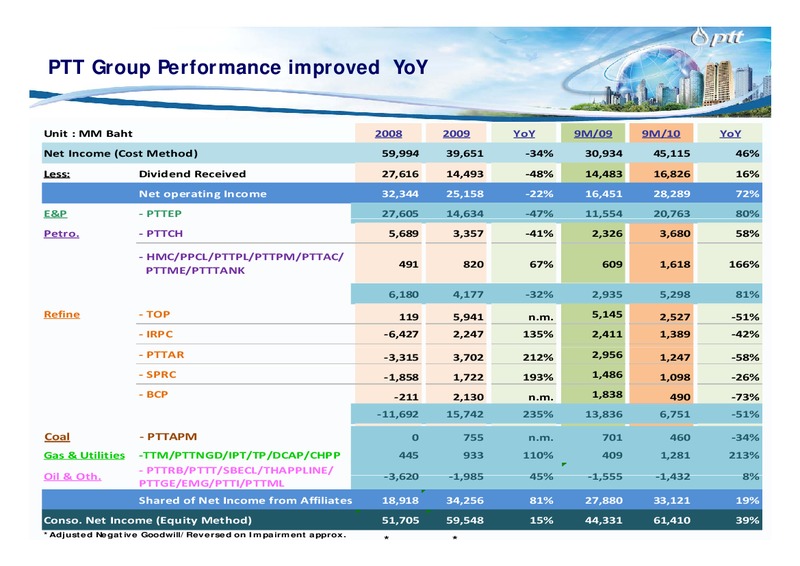Click the PTTRB/PTTT/SBECL/THAPPLINE row label
Image resolution: width=800 pixels, height=566 pixels.
click(x=236, y=476)
